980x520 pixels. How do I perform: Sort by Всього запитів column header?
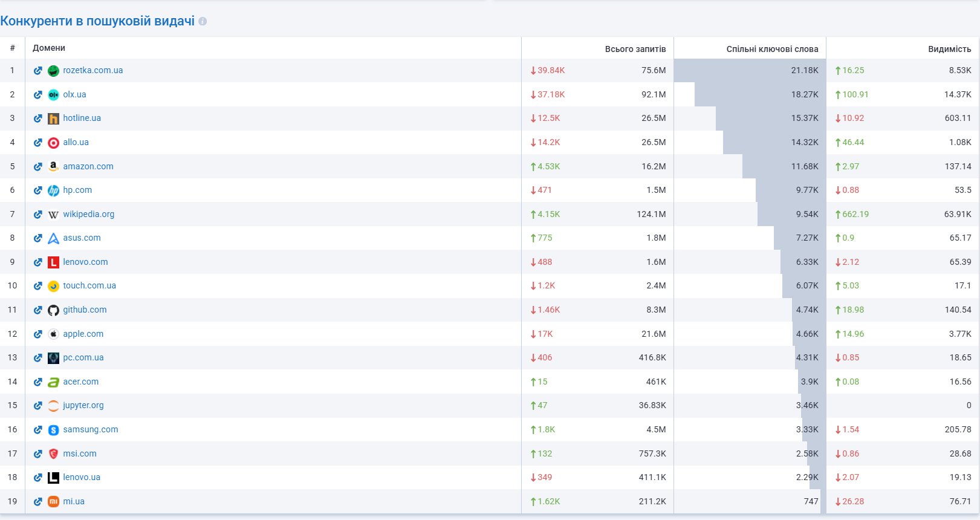(635, 49)
